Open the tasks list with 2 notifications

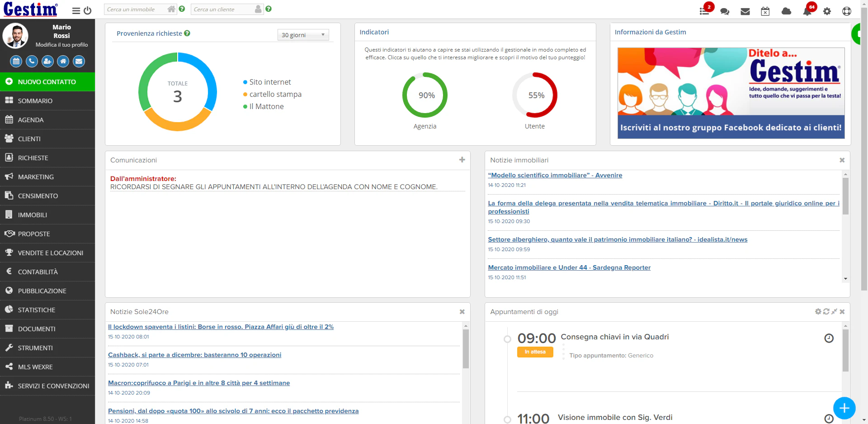[704, 10]
